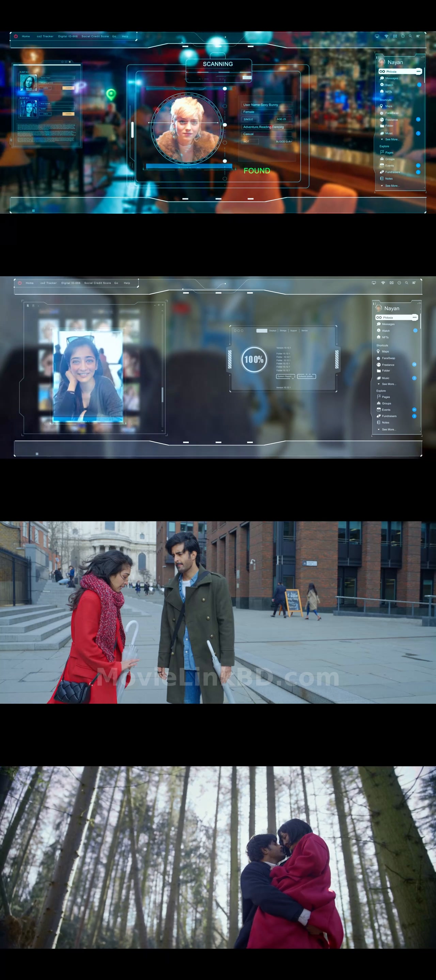Open the list menu icon in SCANNING interface
Screen dimensions: 436x980
(418, 36)
